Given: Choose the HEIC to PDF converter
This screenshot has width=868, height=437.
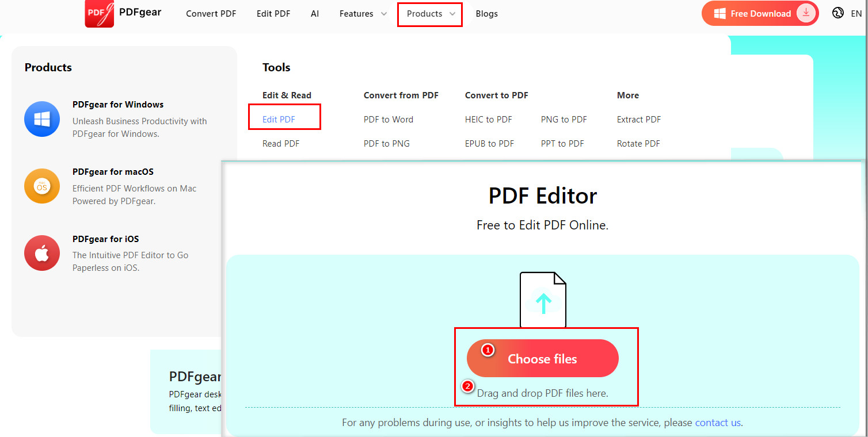Looking at the screenshot, I should point(488,120).
